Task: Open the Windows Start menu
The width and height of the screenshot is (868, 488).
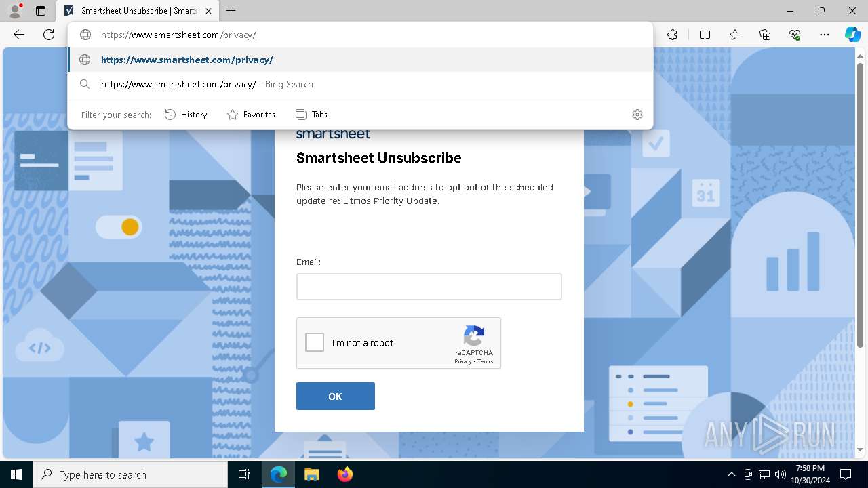Action: [16, 474]
